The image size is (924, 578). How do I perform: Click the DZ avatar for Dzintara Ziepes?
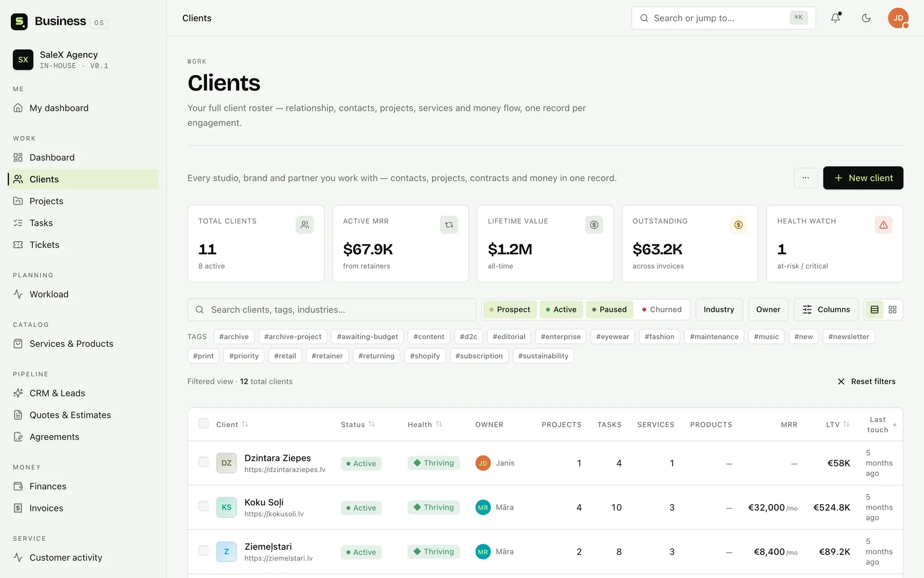(x=226, y=463)
